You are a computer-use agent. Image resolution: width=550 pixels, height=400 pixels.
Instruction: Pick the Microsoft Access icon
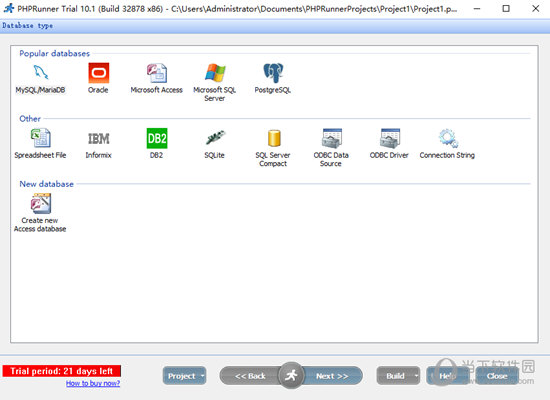pos(157,73)
